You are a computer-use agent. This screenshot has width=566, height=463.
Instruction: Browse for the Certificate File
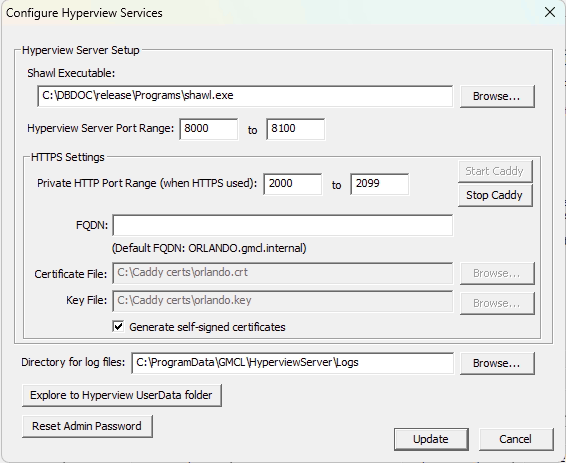click(497, 274)
